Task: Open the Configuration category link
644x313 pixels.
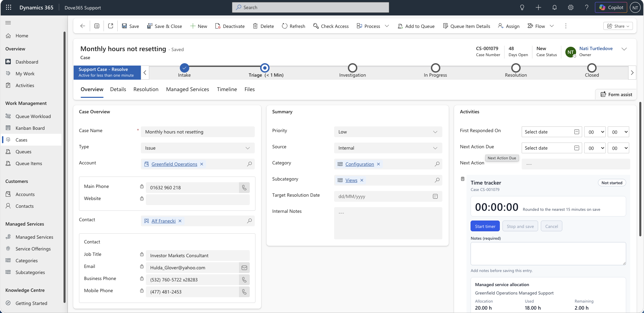Action: [x=360, y=164]
